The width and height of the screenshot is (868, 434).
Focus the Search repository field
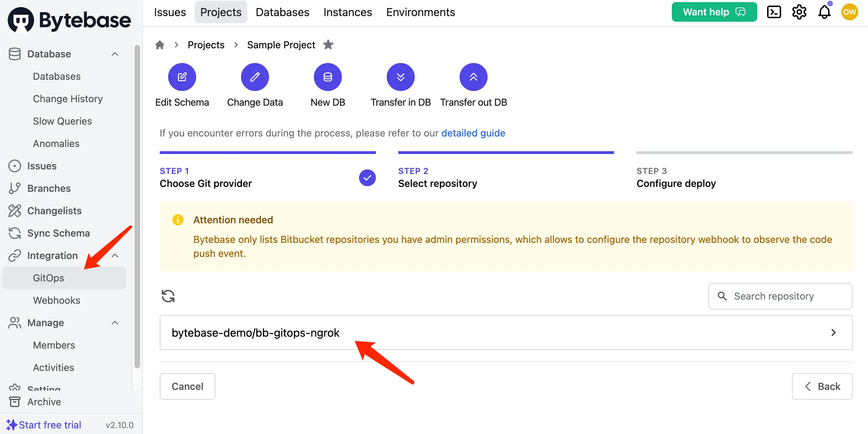point(780,296)
